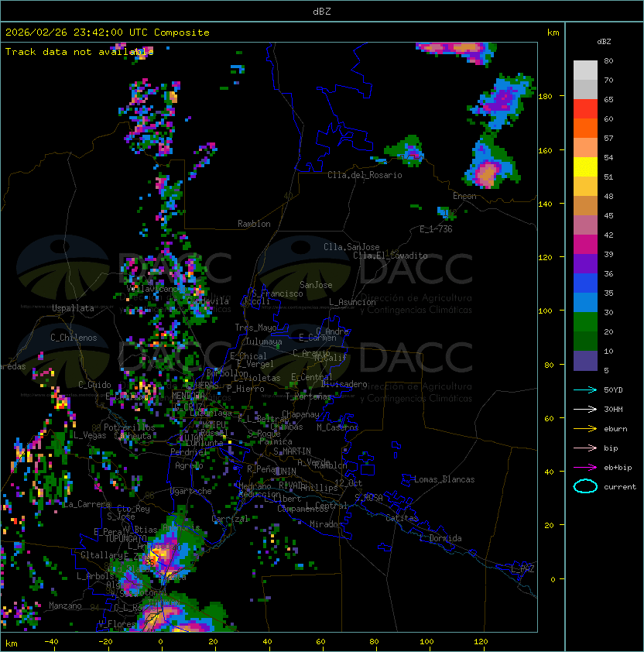Click the 'L_Dormida' map label

click(x=440, y=538)
